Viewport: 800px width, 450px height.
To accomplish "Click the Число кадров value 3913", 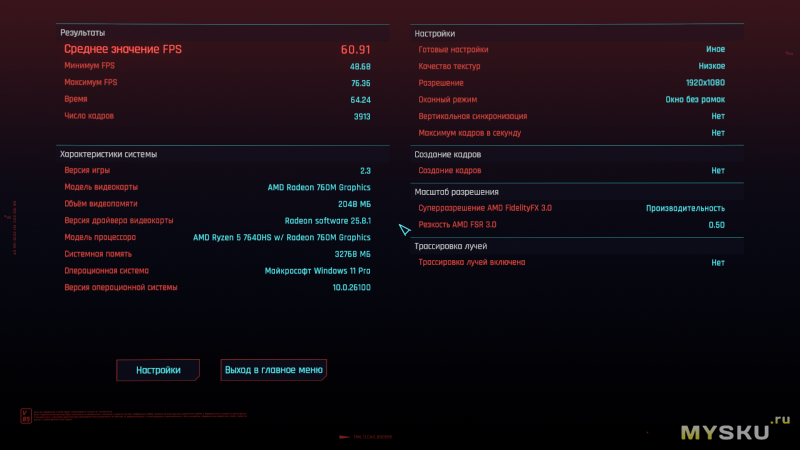I will (x=362, y=116).
